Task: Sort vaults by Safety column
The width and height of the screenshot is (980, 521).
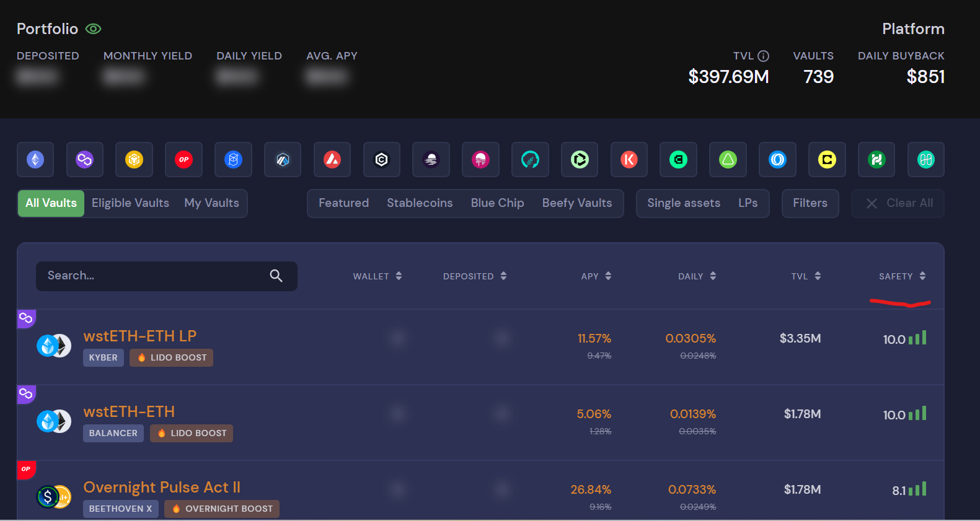Action: [903, 276]
